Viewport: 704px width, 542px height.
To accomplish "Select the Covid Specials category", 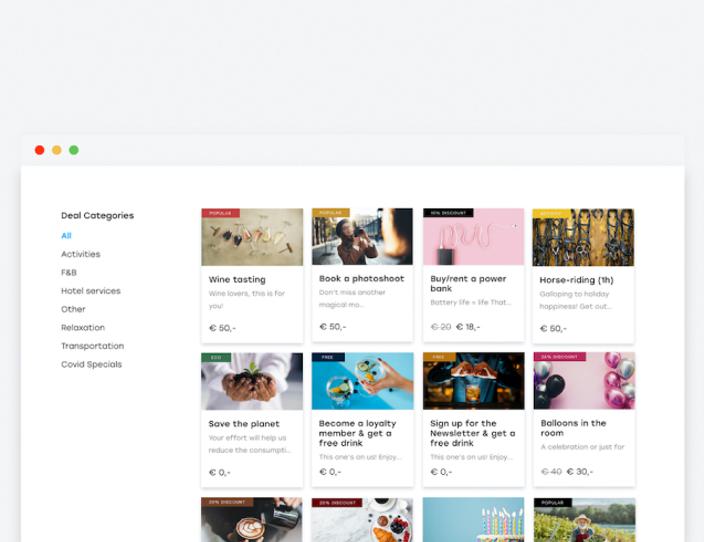I will pyautogui.click(x=91, y=364).
